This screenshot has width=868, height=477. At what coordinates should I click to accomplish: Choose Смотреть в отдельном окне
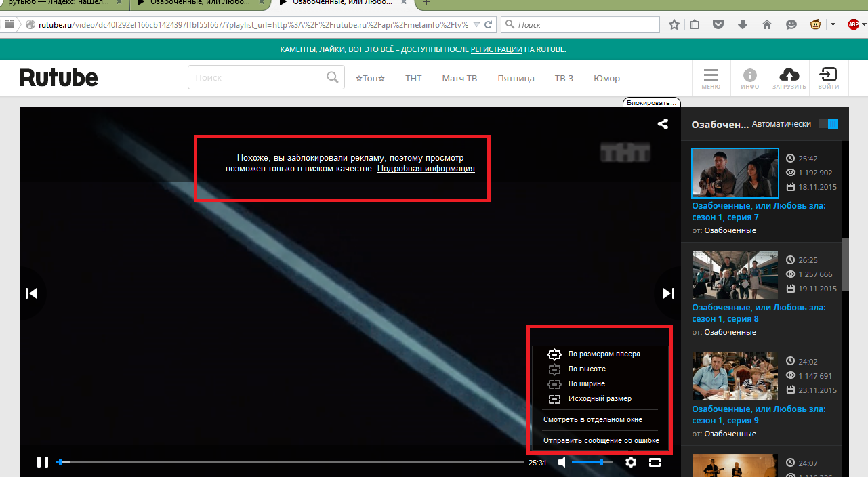tap(592, 420)
